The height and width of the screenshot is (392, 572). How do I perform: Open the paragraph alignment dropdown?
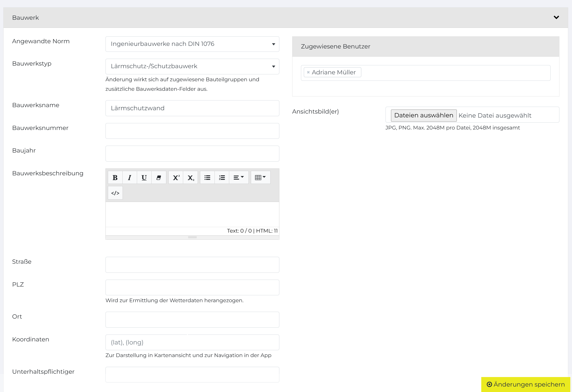click(x=238, y=177)
